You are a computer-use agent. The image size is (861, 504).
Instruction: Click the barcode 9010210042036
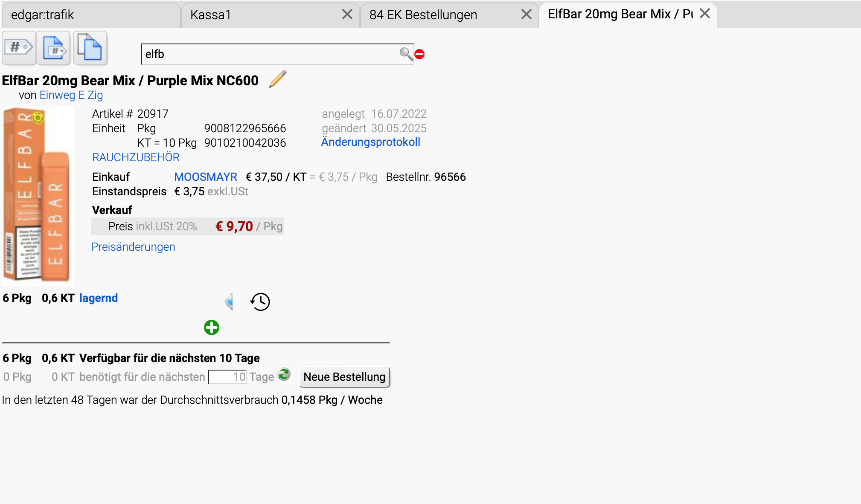click(x=245, y=143)
